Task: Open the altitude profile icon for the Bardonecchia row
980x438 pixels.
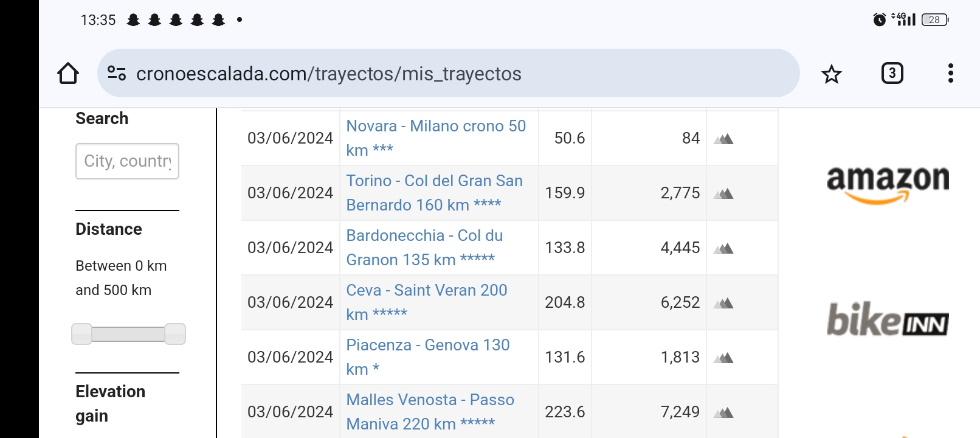Action: (723, 249)
